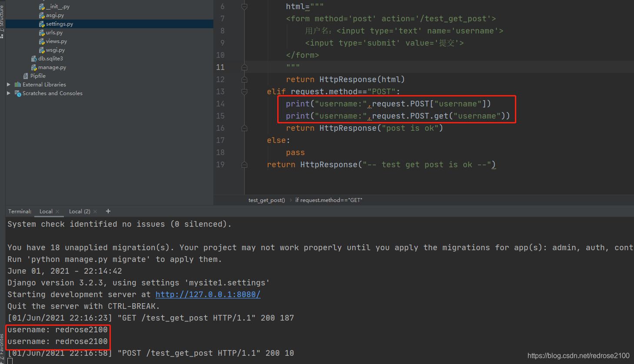Click test_get_post() in the breadcrumb bar
Viewport: 634px width, 364px height.
pos(267,200)
